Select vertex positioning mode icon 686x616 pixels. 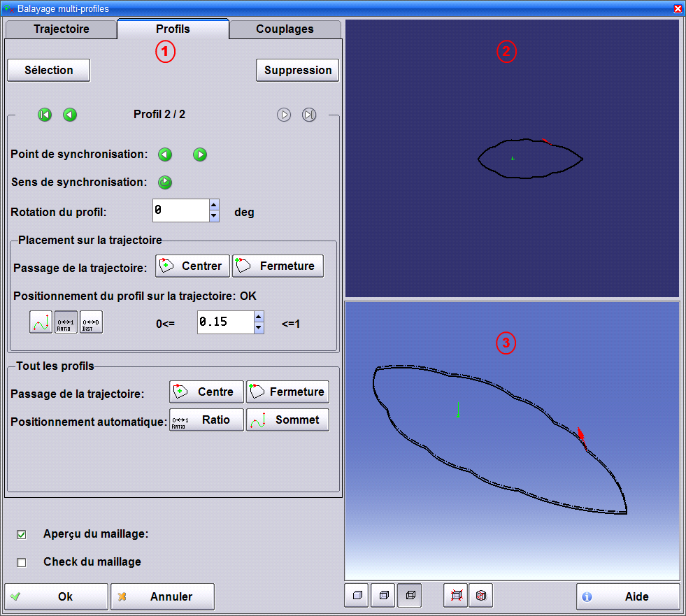pos(41,322)
